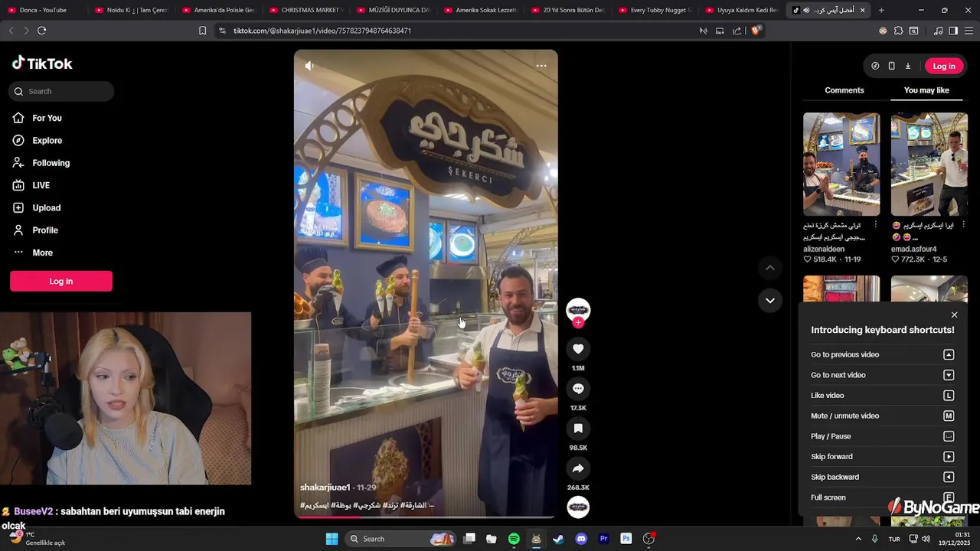Open the emad.asfour4 recommended video thumbnail

(x=929, y=165)
